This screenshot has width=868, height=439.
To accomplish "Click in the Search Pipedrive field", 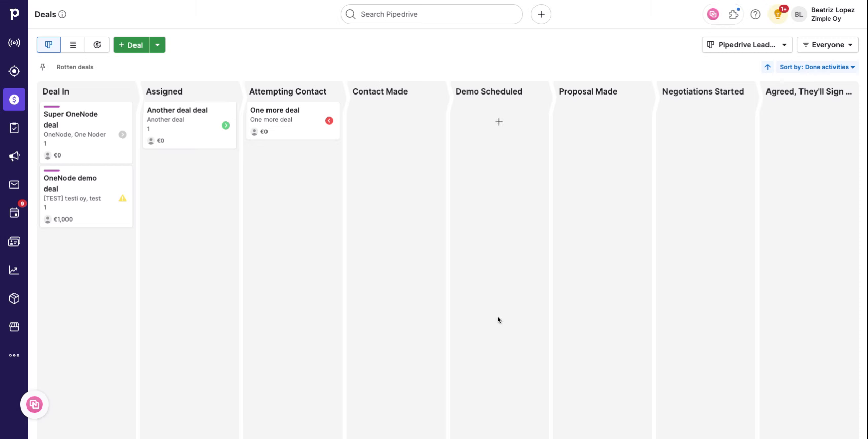I will (x=431, y=14).
